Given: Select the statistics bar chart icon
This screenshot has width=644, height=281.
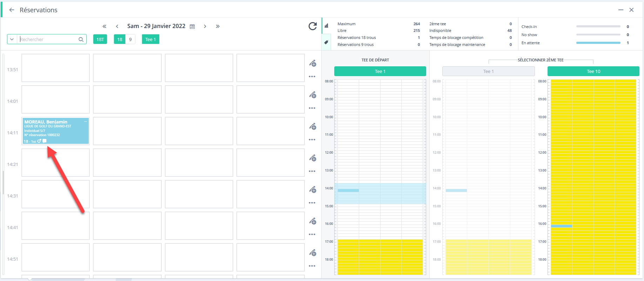Looking at the screenshot, I should [x=326, y=26].
